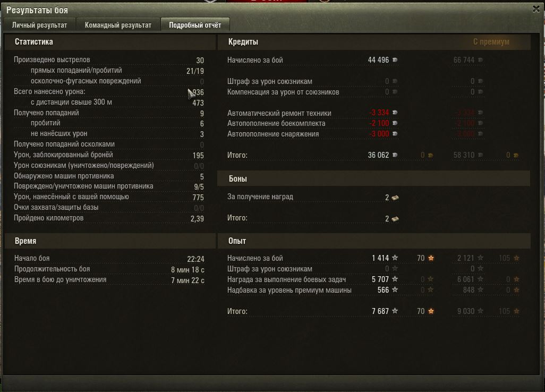
Task: Close the Результаты боя window
Action: 537,10
